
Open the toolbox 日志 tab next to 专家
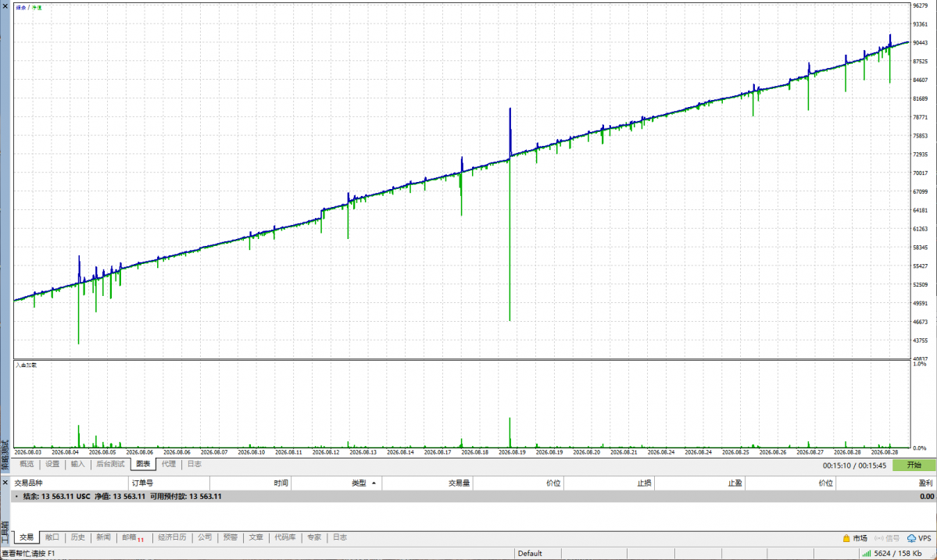[340, 537]
